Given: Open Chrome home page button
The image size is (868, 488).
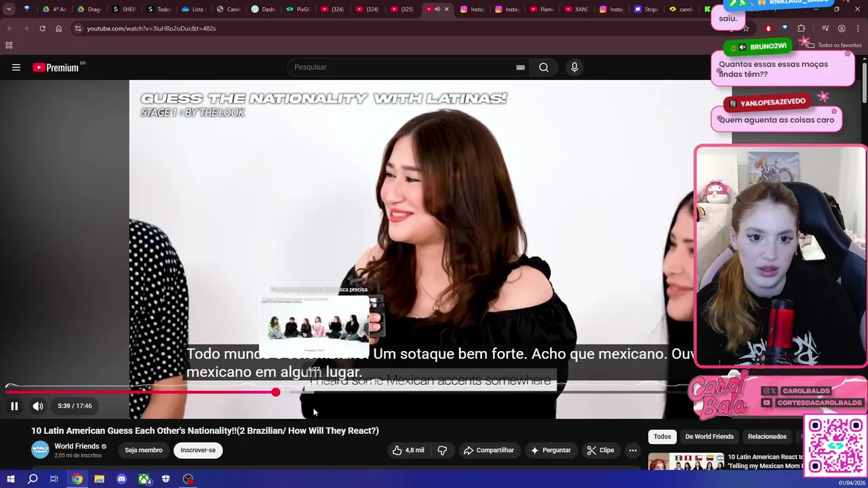Looking at the screenshot, I should click(58, 28).
